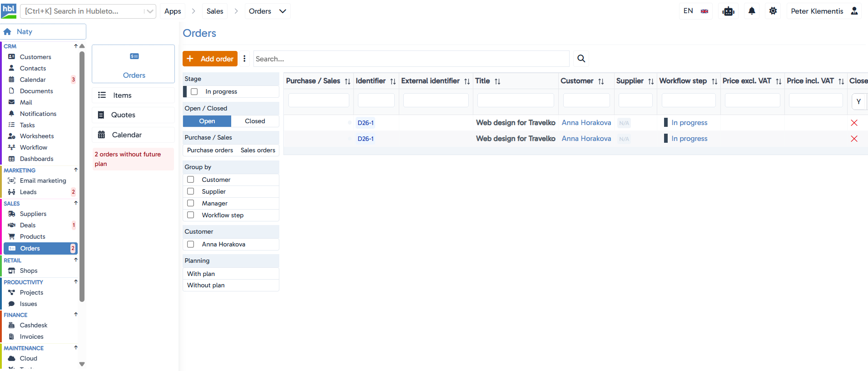Collapse the FINANCE sidebar section
Screen dimensions: 868x371
coord(76,315)
